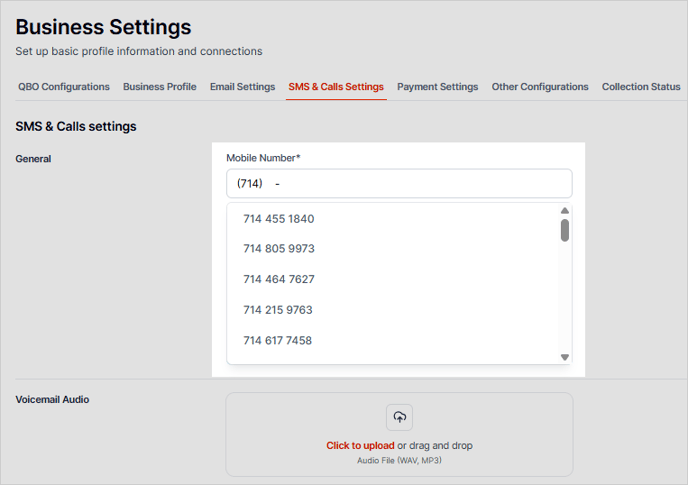Open the Payment Settings tab
The height and width of the screenshot is (485, 688).
[437, 87]
